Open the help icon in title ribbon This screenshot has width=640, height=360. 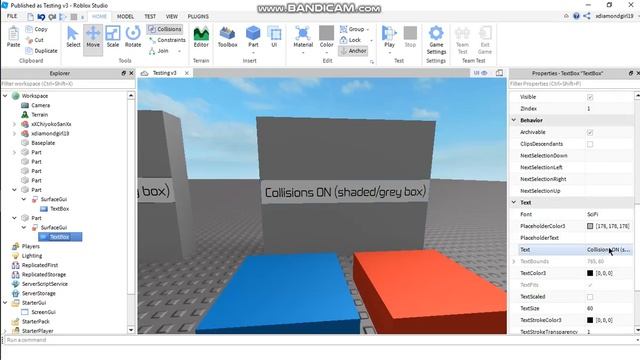(x=576, y=16)
